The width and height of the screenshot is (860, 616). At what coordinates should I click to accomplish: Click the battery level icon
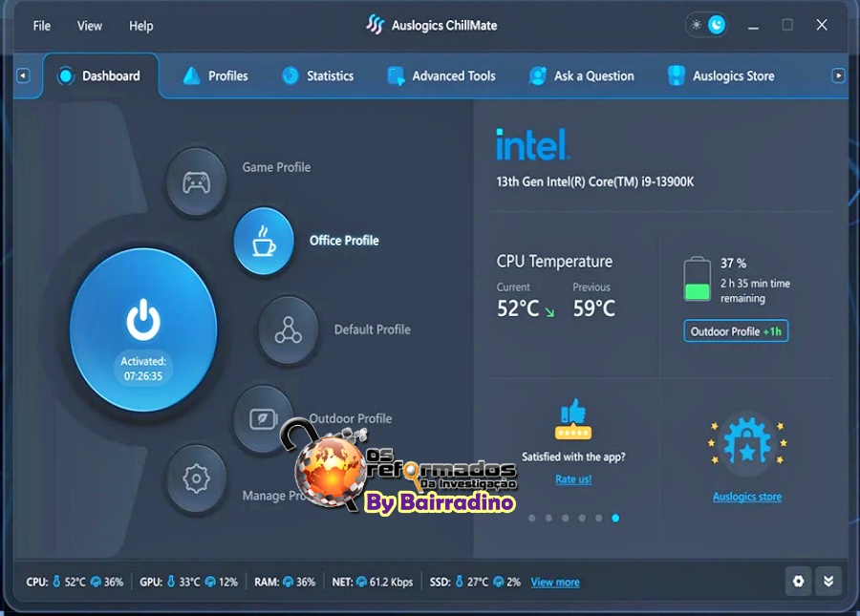click(x=698, y=279)
